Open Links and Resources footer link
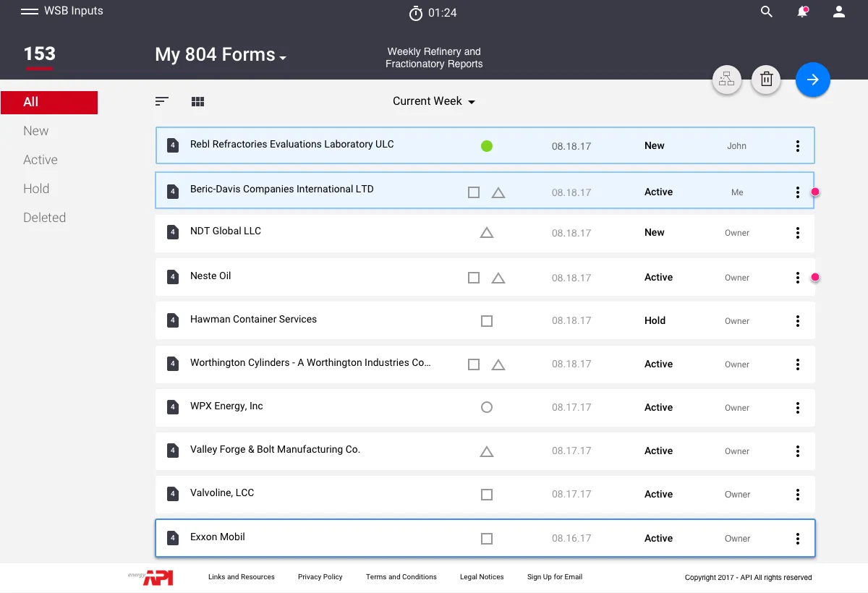 tap(242, 577)
